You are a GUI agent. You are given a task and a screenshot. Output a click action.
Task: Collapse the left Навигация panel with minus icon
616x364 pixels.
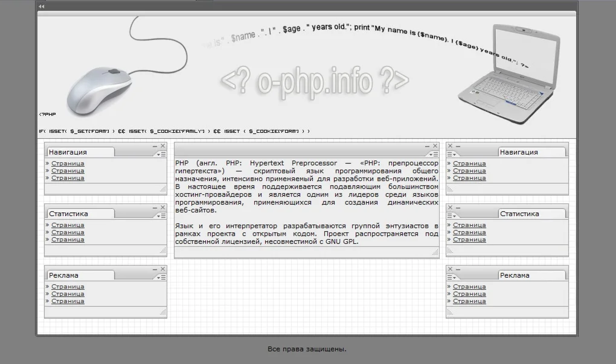[155, 146]
